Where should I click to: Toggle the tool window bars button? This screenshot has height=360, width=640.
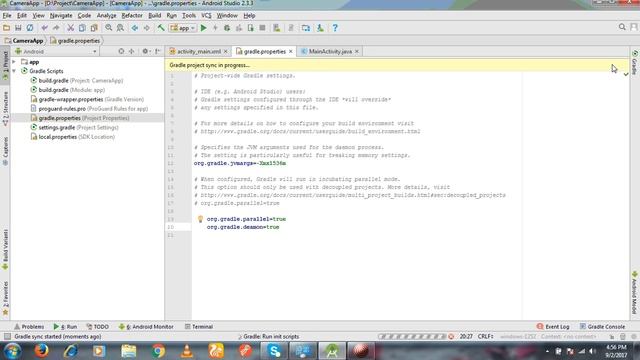7,337
